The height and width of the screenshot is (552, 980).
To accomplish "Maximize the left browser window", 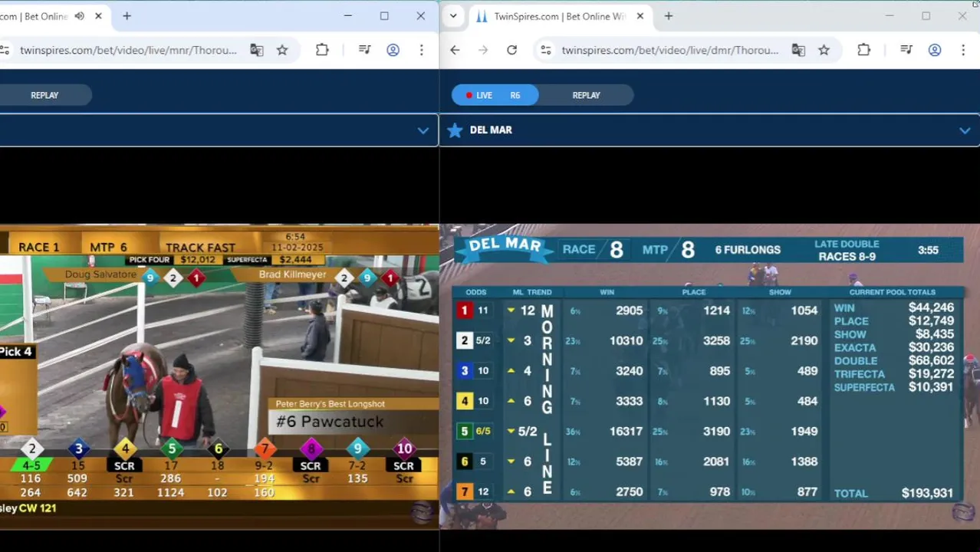I will pos(384,16).
